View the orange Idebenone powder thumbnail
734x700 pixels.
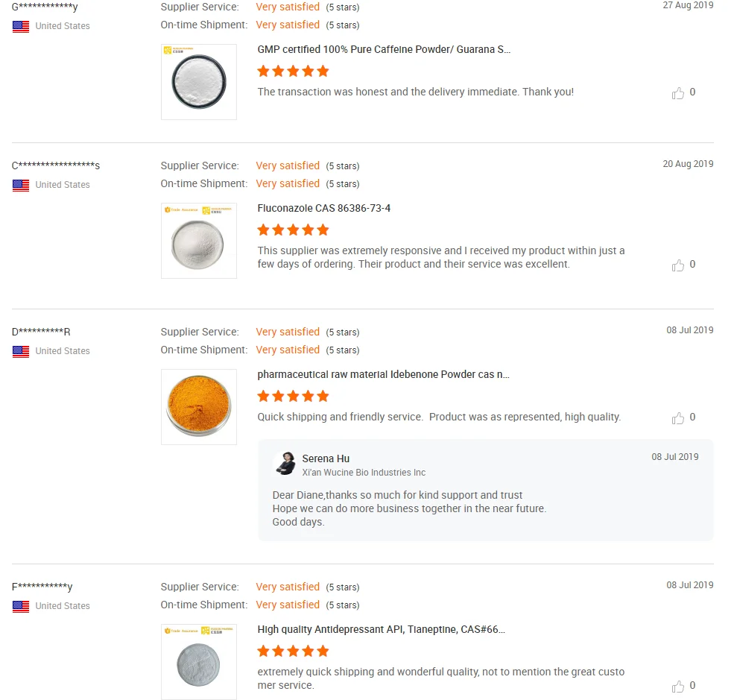point(199,407)
